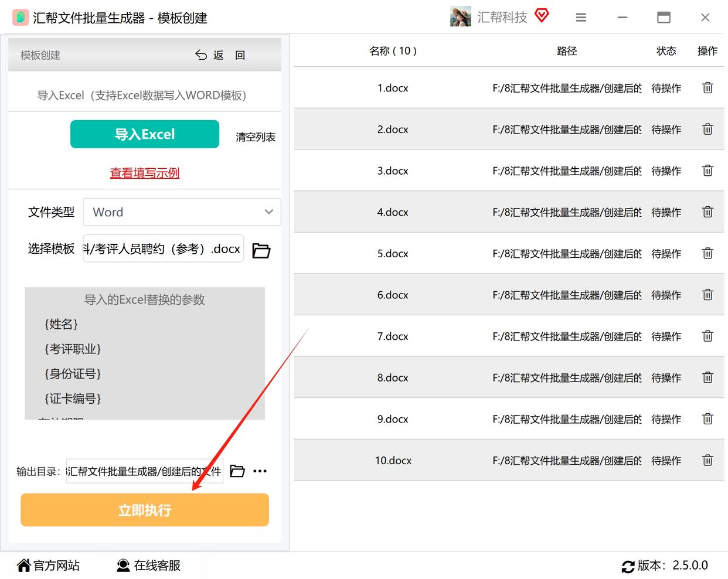Select the 1.docx file name
Image resolution: width=728 pixels, height=579 pixels.
tap(393, 88)
